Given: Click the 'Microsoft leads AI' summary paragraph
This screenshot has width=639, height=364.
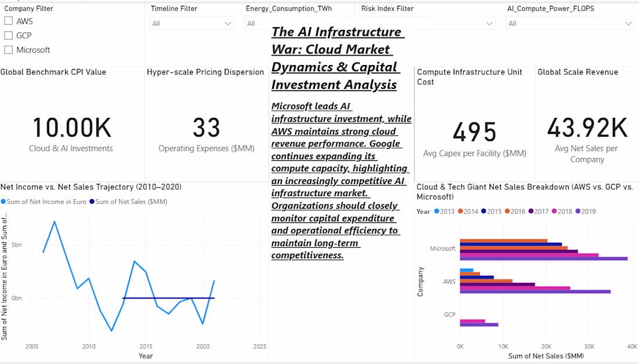Looking at the screenshot, I should click(342, 181).
